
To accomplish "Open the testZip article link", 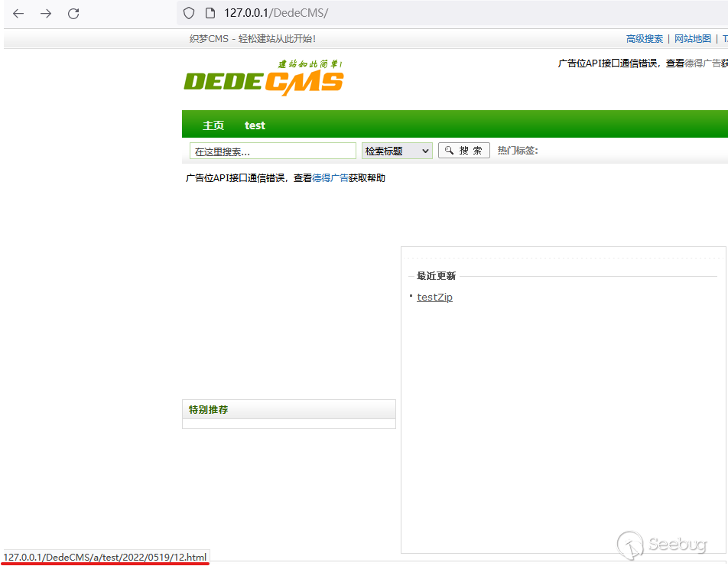I will pyautogui.click(x=434, y=298).
